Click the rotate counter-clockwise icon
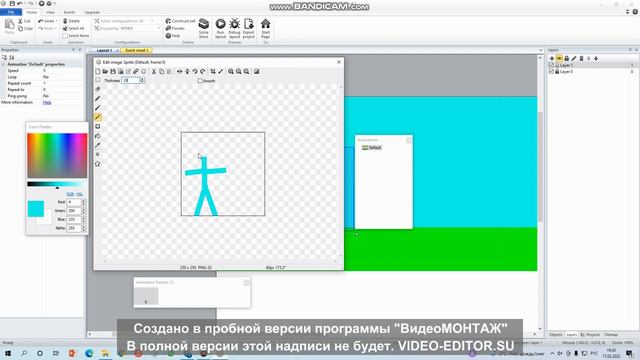 pyautogui.click(x=195, y=71)
